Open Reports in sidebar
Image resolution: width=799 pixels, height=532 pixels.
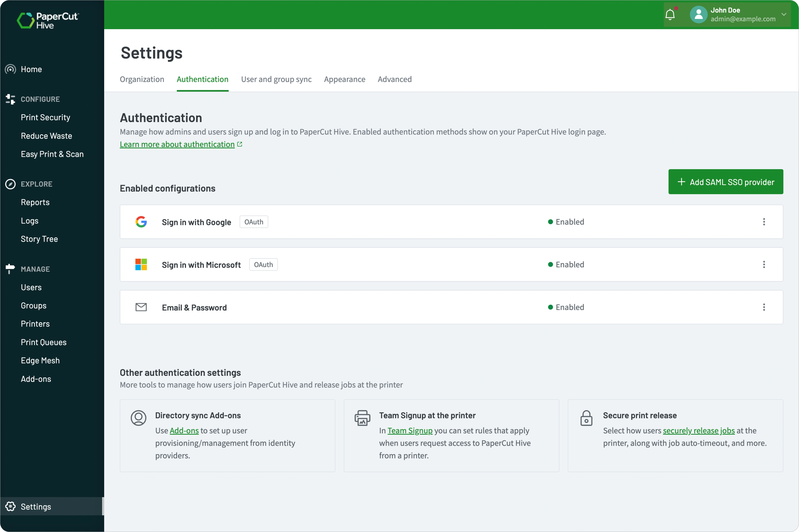click(35, 202)
